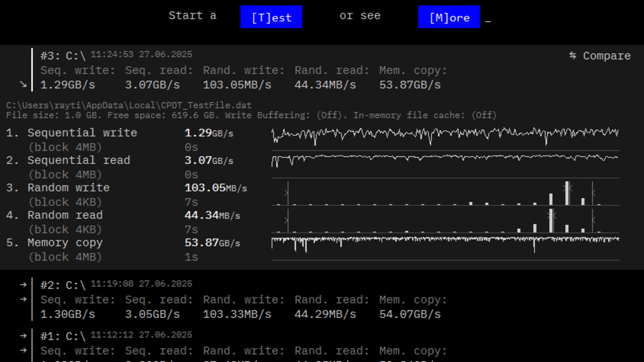
Task: Click the [T]est button
Action: pyautogui.click(x=271, y=17)
